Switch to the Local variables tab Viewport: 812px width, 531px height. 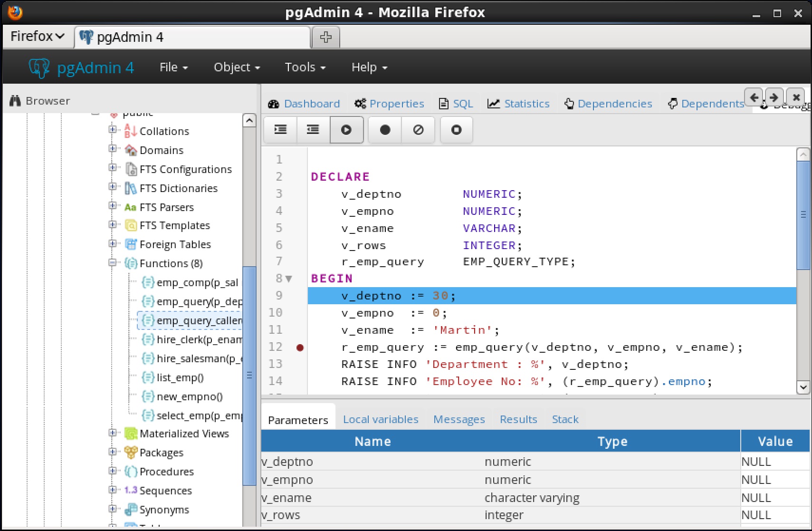[380, 419]
